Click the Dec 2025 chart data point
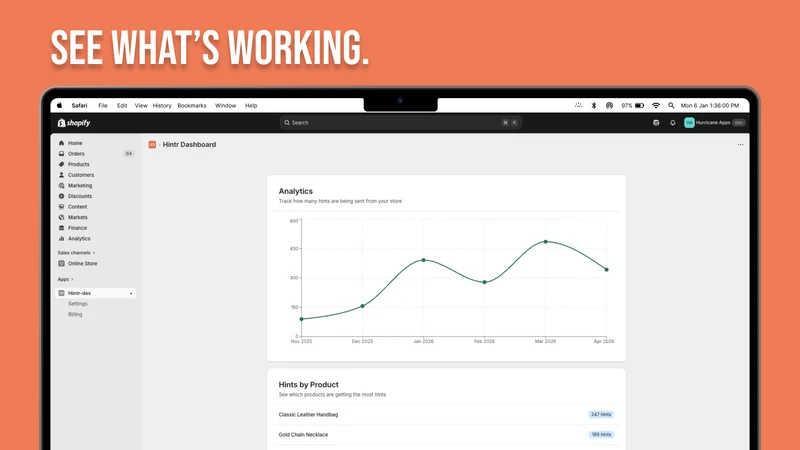This screenshot has height=450, width=800. pyautogui.click(x=363, y=306)
